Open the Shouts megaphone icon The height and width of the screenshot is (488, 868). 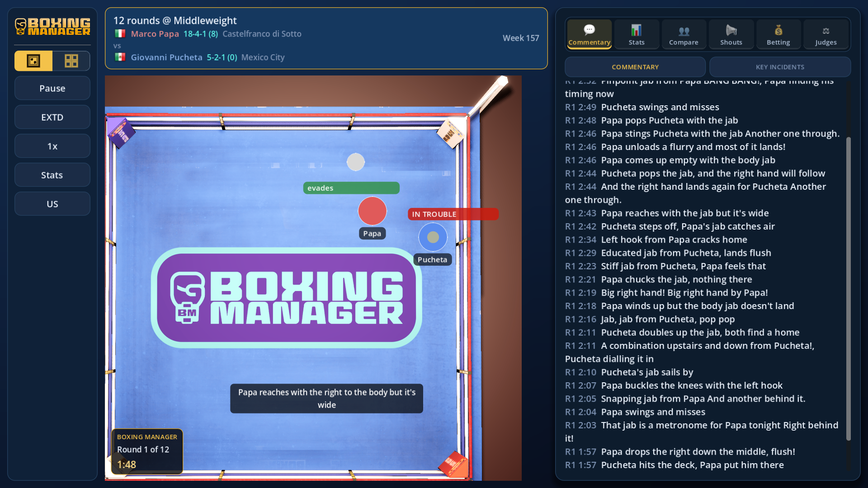point(731,30)
